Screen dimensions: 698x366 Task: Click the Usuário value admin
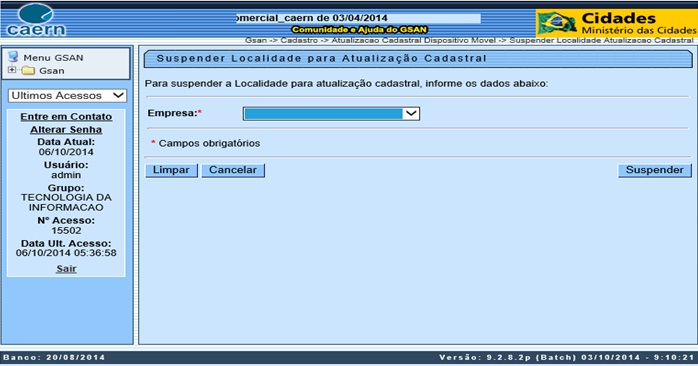(66, 175)
